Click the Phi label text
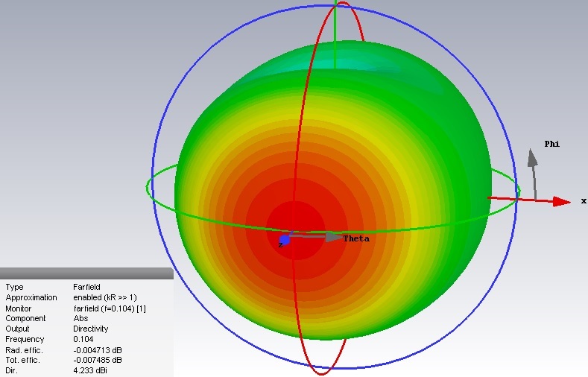Screen dimensions: 588x377 551,144
